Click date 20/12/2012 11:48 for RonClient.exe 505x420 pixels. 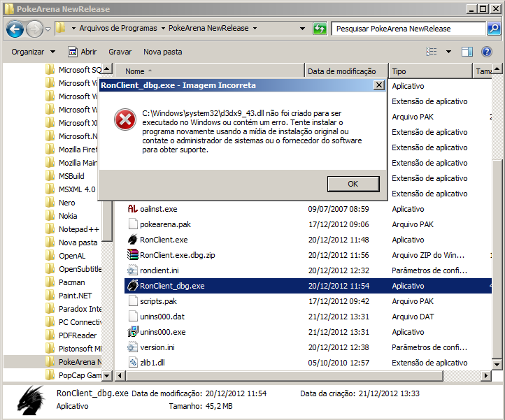coord(339,240)
